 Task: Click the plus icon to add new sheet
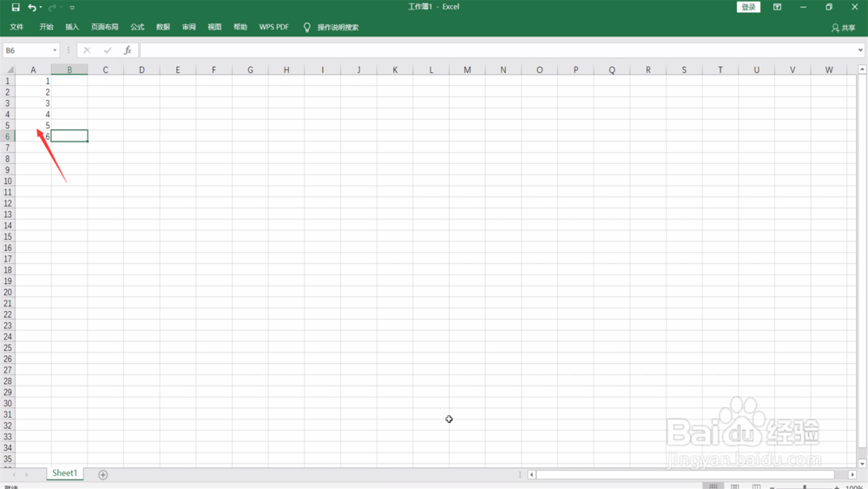[103, 474]
